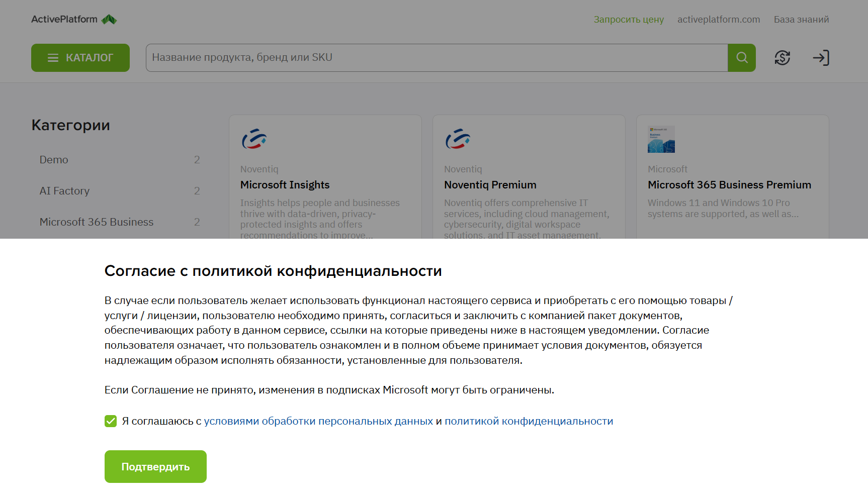Open Microsoft 365 Business Premium title
This screenshot has width=868, height=501.
pos(729,185)
